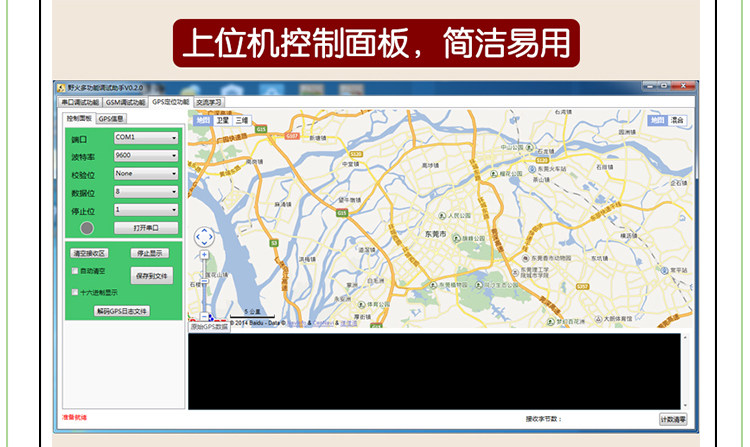The image size is (750, 447).
Task: Click the 接收字节数 label
Action: pyautogui.click(x=544, y=419)
